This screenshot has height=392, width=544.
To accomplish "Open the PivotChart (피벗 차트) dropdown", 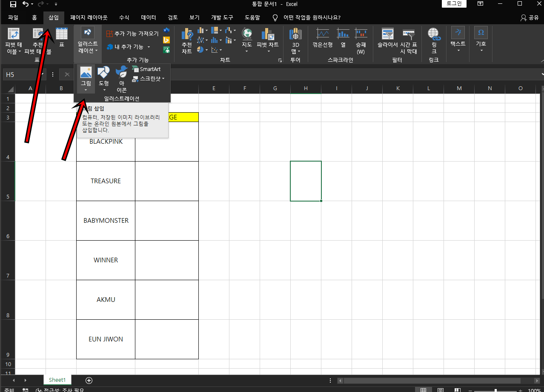I will [x=269, y=51].
